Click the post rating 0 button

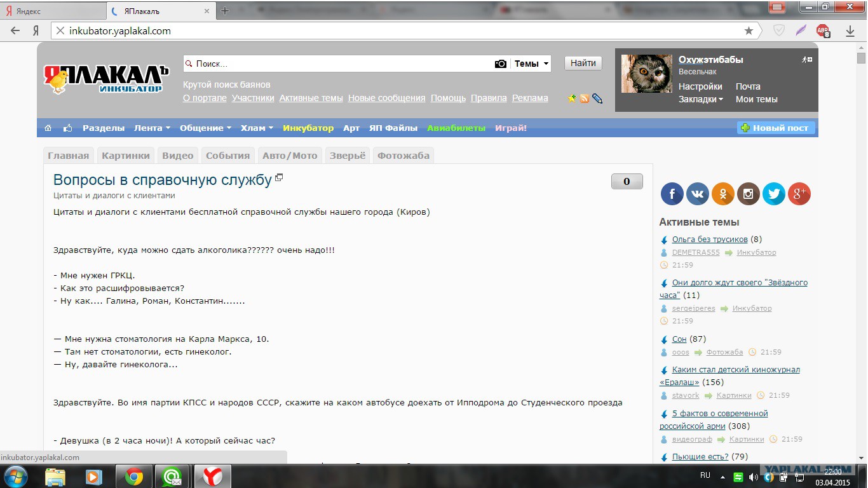pos(627,182)
